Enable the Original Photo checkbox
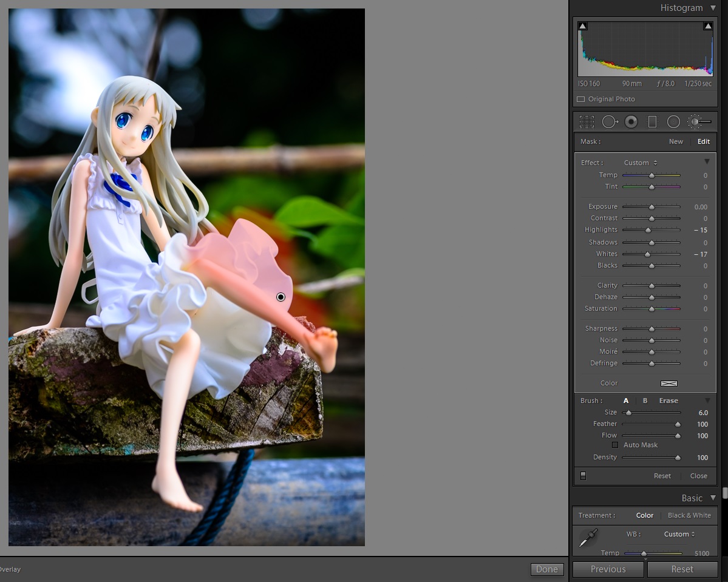This screenshot has height=582, width=728. click(581, 100)
